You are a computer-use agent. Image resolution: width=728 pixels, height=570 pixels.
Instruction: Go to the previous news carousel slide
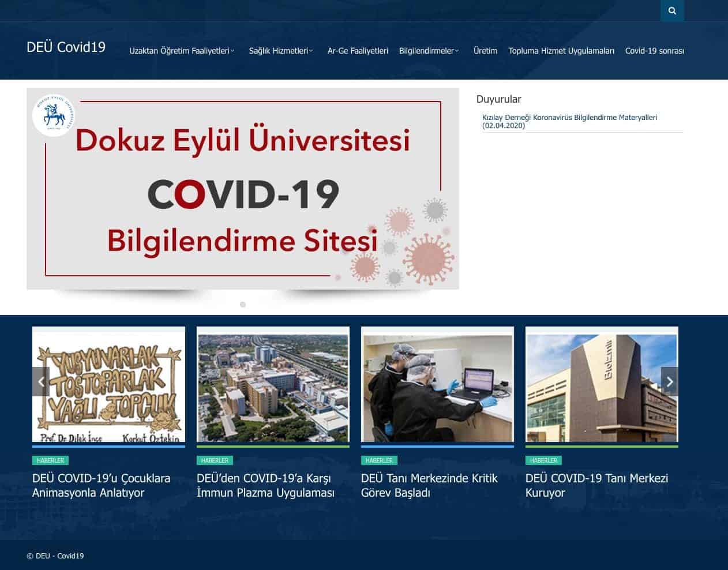click(x=41, y=381)
